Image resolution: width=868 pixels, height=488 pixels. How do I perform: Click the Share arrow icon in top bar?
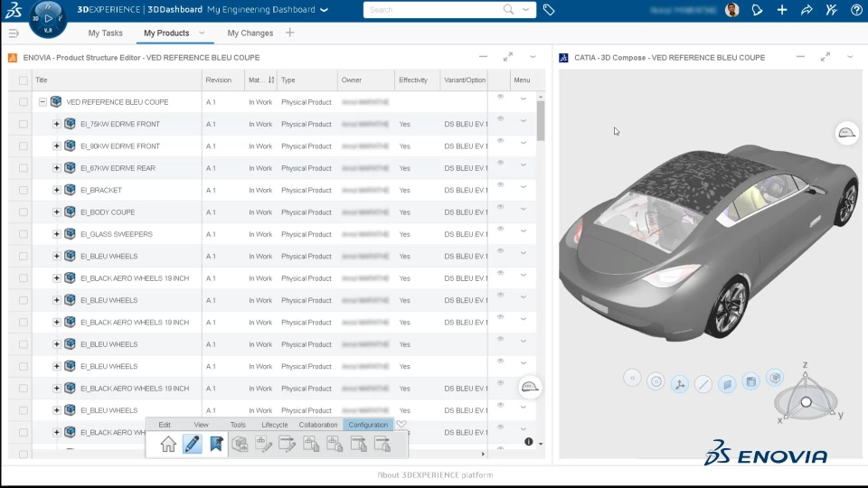(807, 10)
